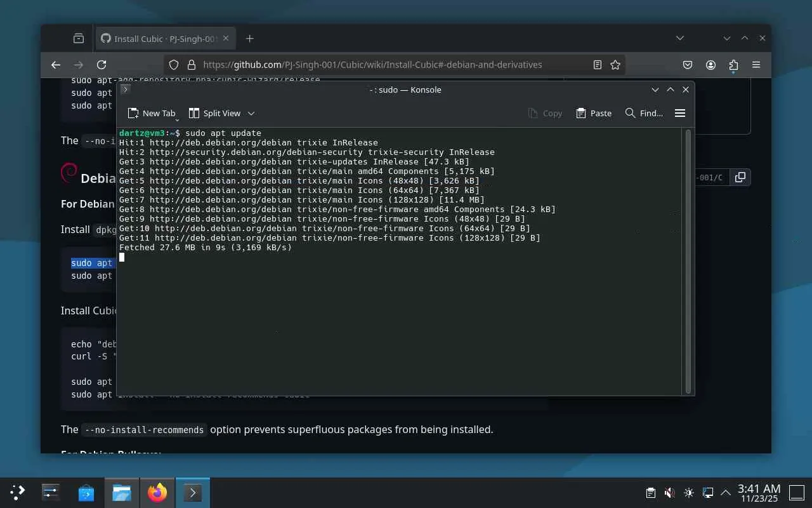812x508 pixels.
Task: Select the Install Cubic browser tab
Action: 165,39
